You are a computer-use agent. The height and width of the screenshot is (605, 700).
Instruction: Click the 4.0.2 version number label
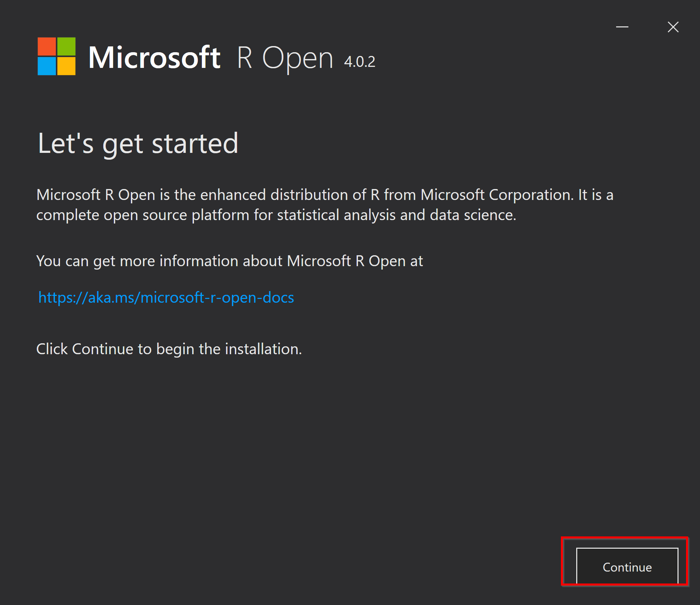(359, 62)
